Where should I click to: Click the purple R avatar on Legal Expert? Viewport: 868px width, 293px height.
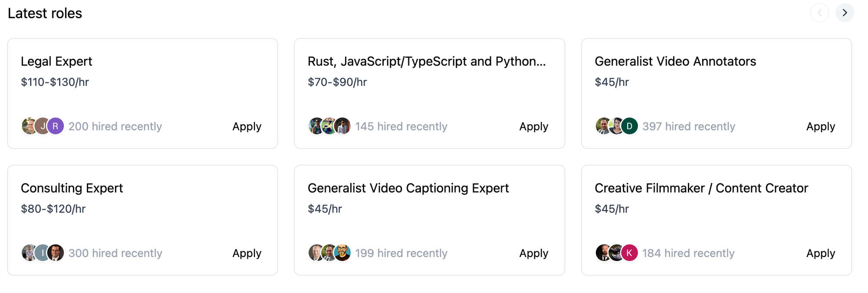tap(56, 126)
